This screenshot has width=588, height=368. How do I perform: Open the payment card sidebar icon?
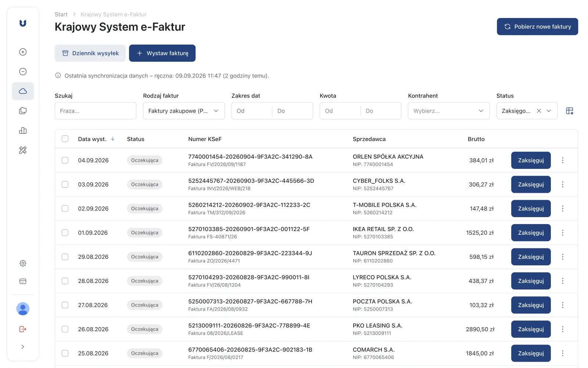tap(23, 282)
